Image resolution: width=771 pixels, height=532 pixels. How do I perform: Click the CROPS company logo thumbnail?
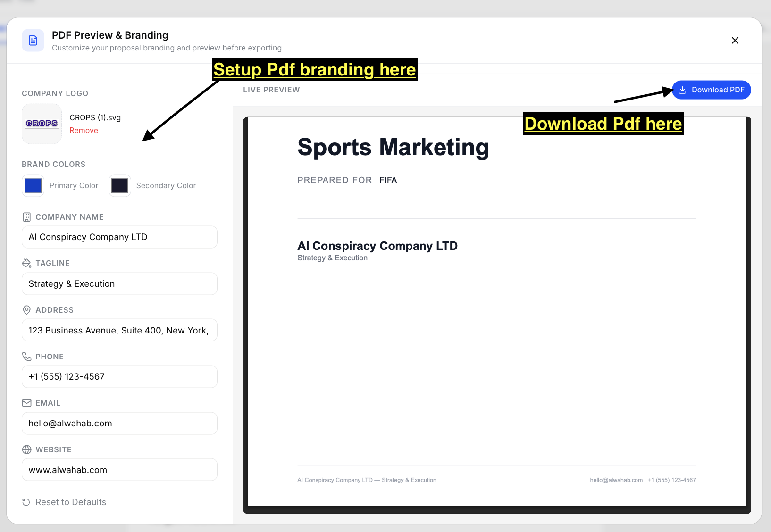point(42,124)
